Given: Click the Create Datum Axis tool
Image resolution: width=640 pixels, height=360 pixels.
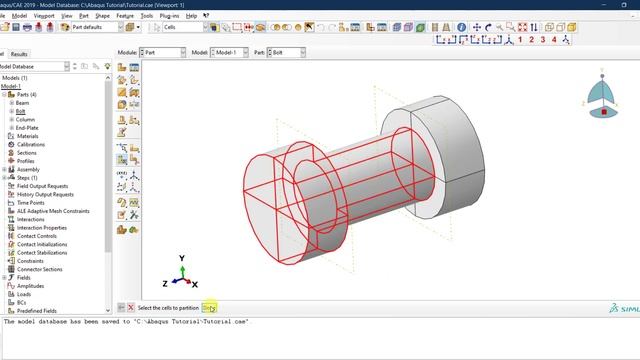Looking at the screenshot, I should (134, 175).
